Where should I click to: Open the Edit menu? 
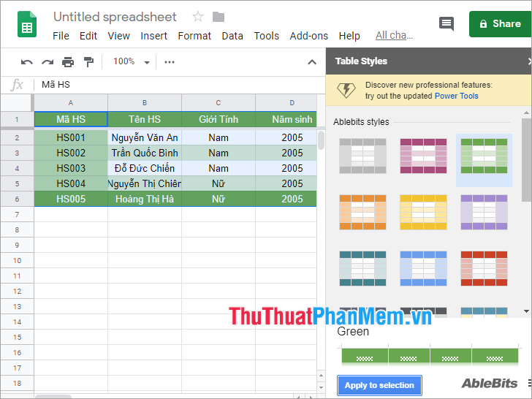pos(88,36)
